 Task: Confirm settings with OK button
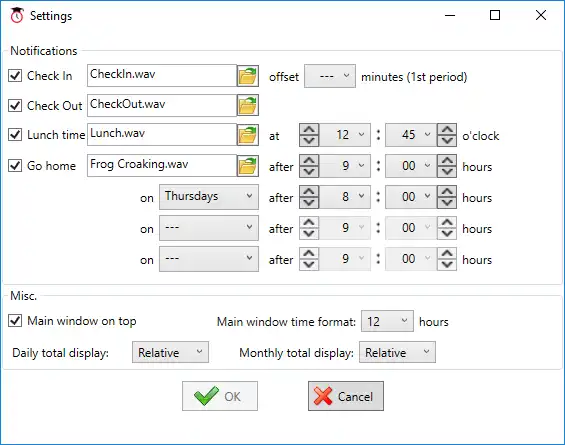(220, 396)
